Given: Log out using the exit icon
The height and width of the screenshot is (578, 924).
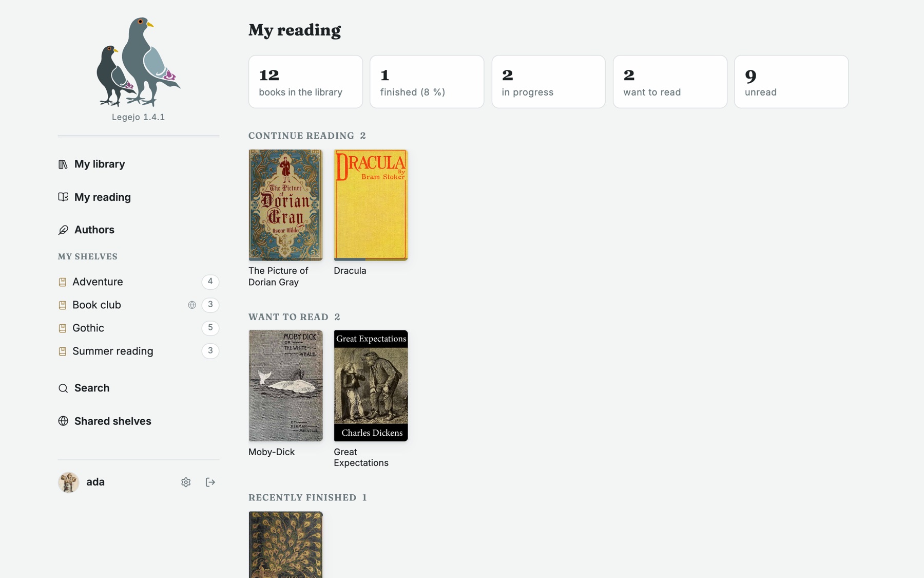Looking at the screenshot, I should tap(210, 482).
